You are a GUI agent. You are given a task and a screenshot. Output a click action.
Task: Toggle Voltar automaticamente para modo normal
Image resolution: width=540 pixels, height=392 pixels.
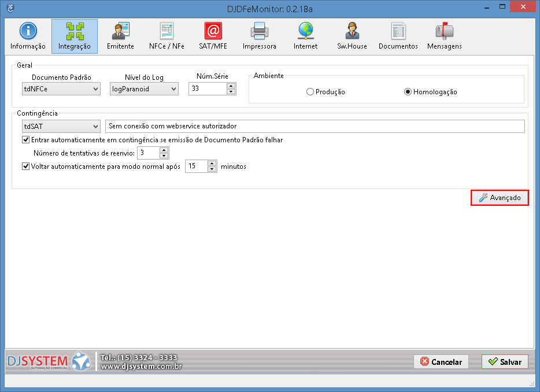pos(25,167)
